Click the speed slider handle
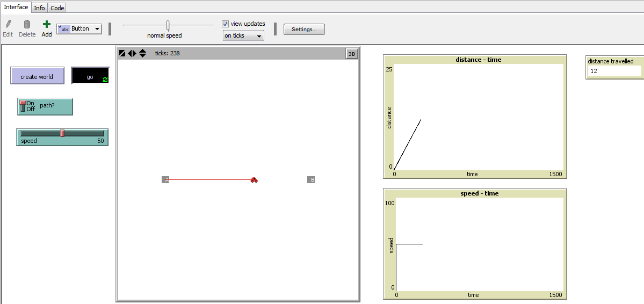The height and width of the screenshot is (304, 644). [x=62, y=133]
